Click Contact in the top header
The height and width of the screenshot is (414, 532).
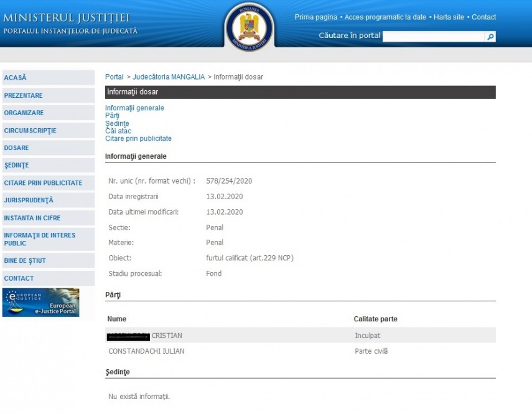click(483, 17)
